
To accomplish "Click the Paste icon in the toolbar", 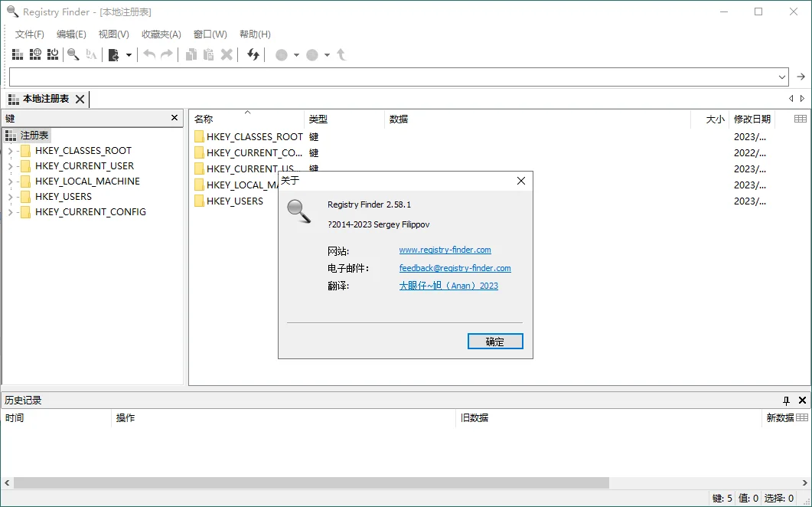I will (x=207, y=54).
